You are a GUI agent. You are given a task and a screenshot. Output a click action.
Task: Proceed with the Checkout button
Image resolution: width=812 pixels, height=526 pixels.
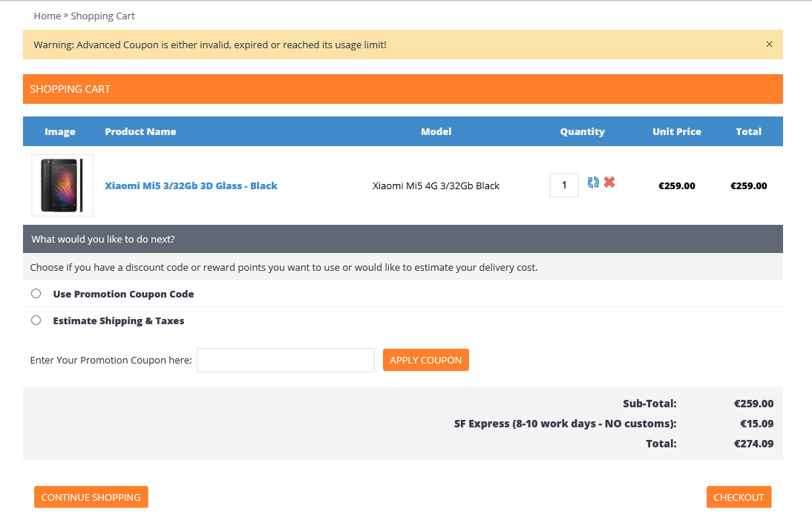[x=739, y=497]
